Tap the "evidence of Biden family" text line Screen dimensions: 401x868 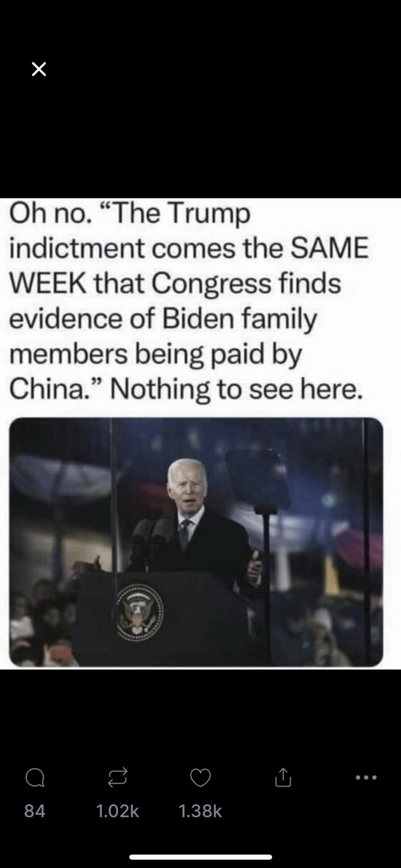point(163,319)
